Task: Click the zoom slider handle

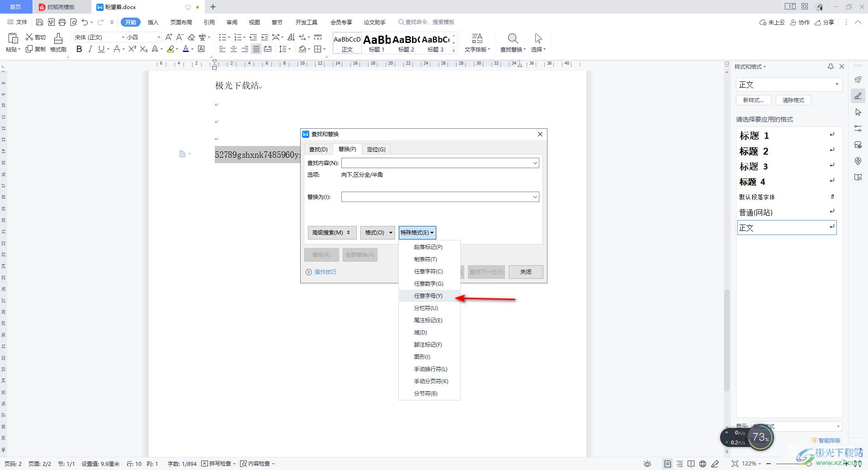Action: tap(808, 464)
